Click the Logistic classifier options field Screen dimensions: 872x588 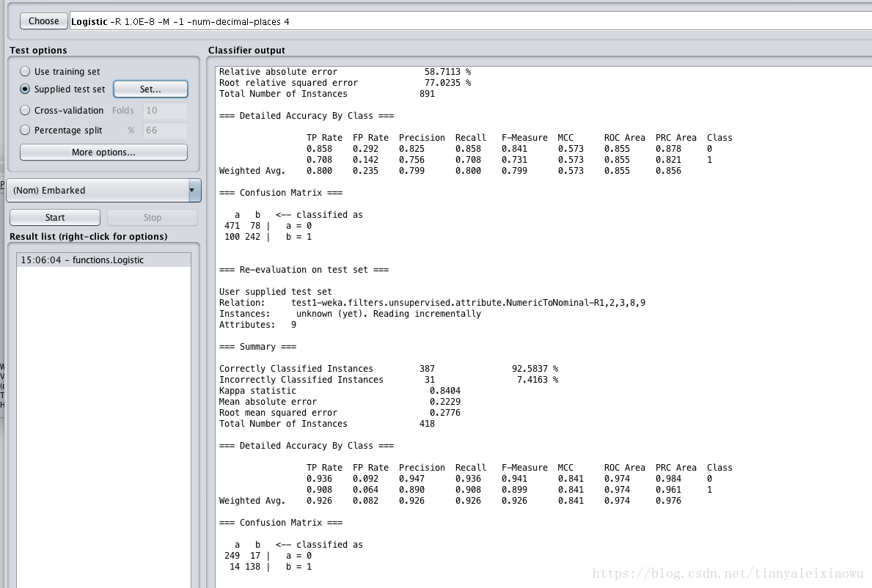click(471, 22)
